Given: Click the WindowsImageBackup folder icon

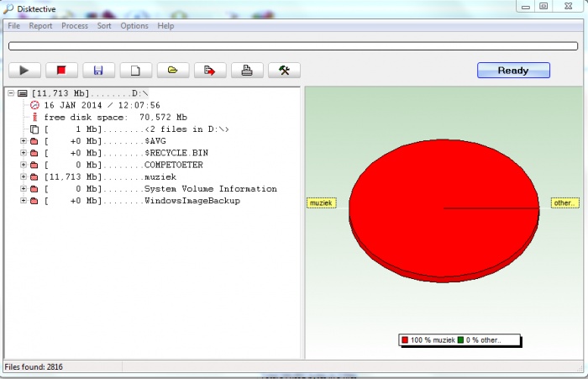Looking at the screenshot, I should (x=34, y=201).
